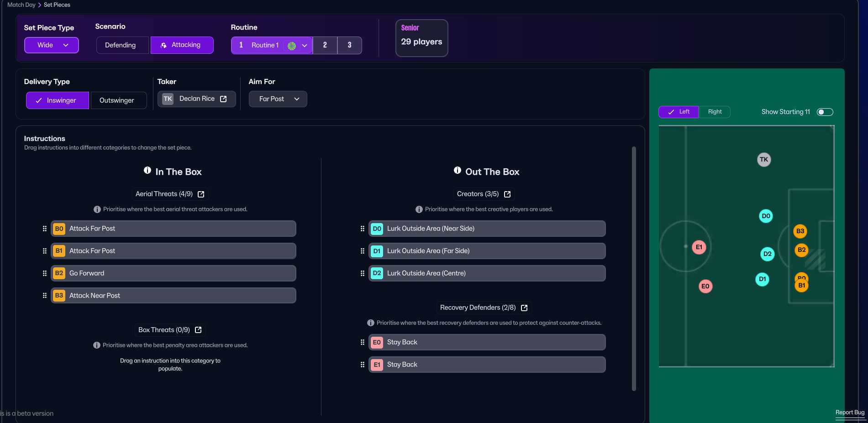Switch to routine tab 2
868x423 pixels.
[x=325, y=45]
